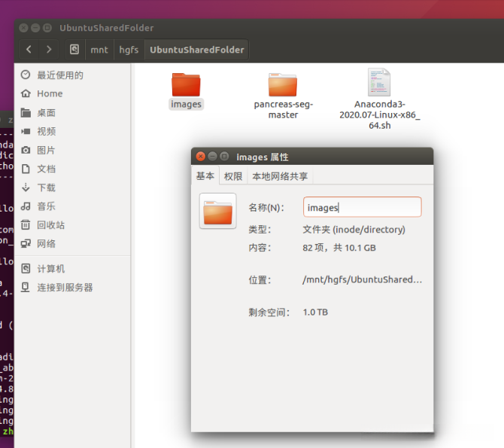Minimize the images 属性 dialog

tap(212, 157)
